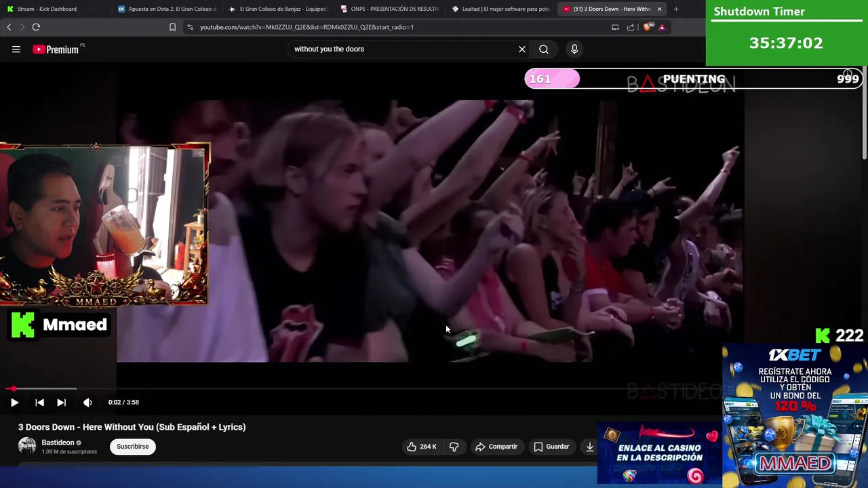
Task: Open YouTube guide hamburger menu
Action: click(16, 49)
